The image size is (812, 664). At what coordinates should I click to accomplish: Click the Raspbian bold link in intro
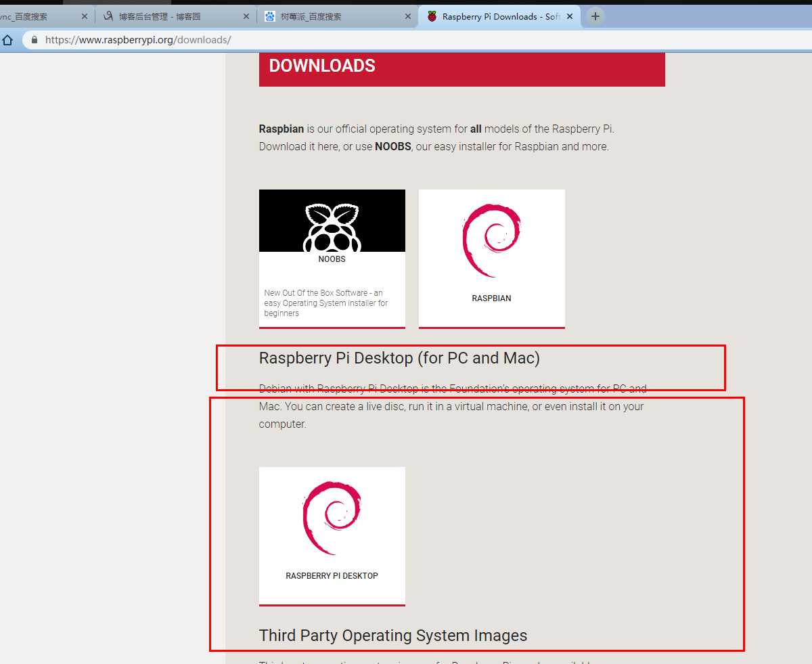coord(281,129)
